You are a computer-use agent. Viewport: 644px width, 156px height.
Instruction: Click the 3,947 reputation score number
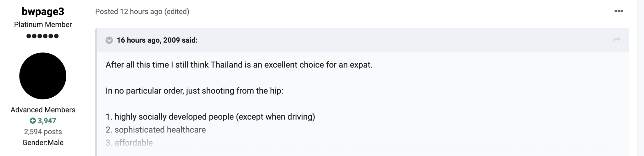point(47,121)
